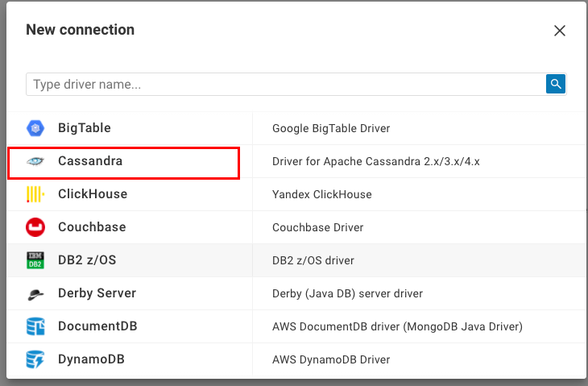Click the DynamoDB lightning database icon
Viewport: 588px width, 386px height.
pos(35,359)
